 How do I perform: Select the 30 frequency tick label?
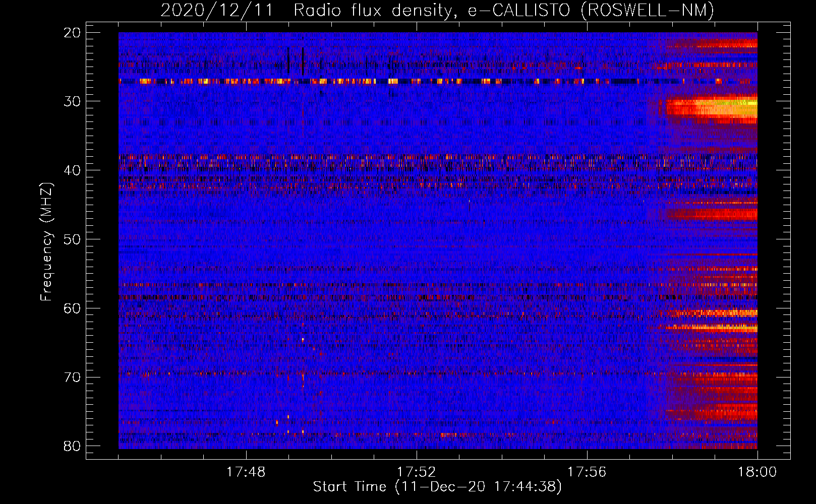pyautogui.click(x=73, y=102)
